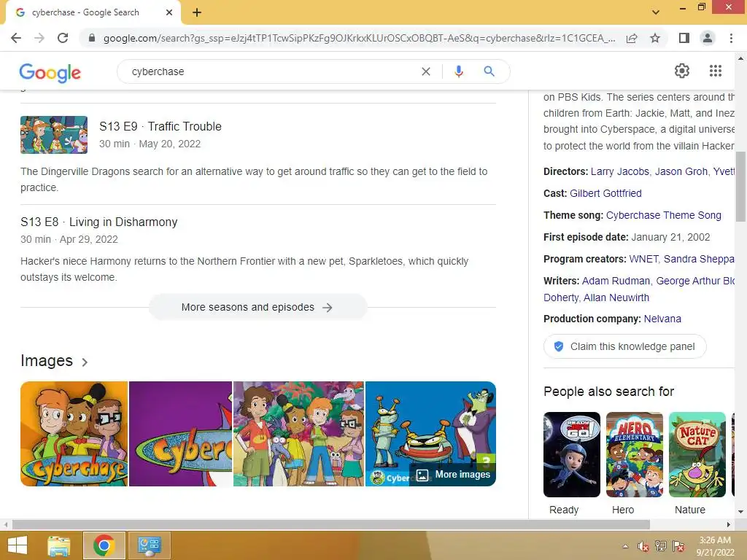Click the Google logo
The height and width of the screenshot is (560, 747).
tap(50, 73)
